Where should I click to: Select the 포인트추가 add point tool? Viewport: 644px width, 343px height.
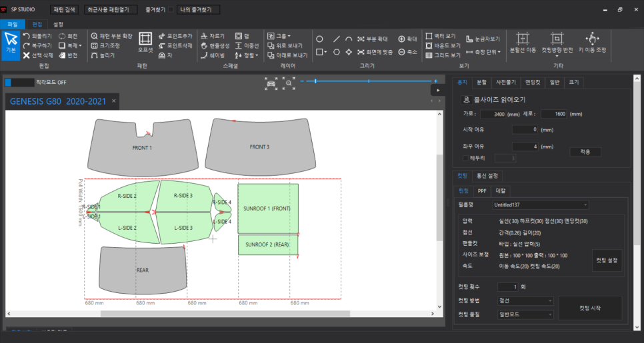coord(175,36)
